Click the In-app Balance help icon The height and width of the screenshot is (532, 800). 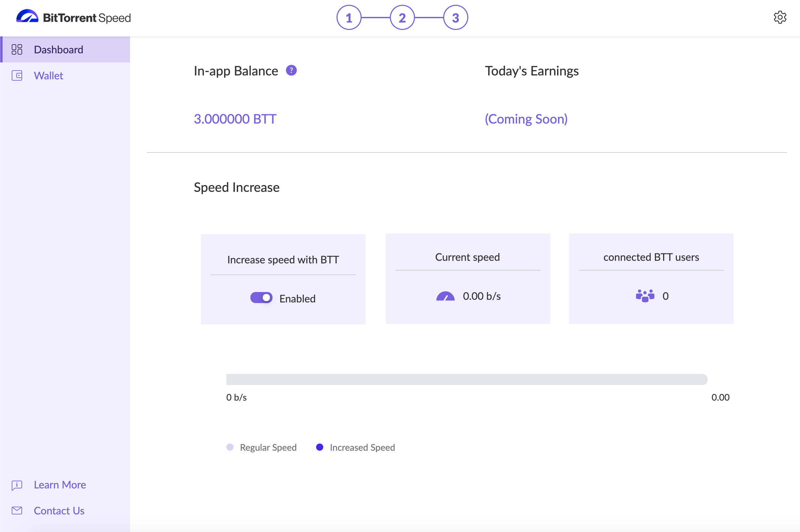291,71
